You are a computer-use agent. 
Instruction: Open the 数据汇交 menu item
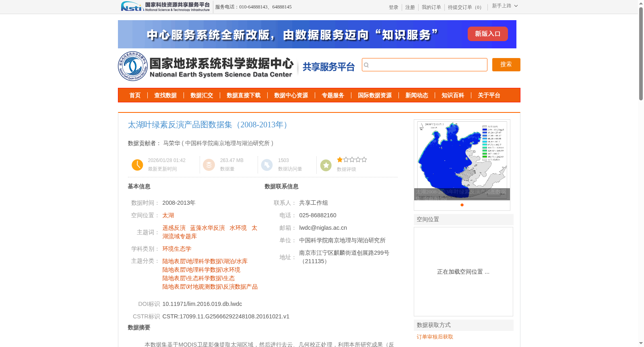(202, 96)
